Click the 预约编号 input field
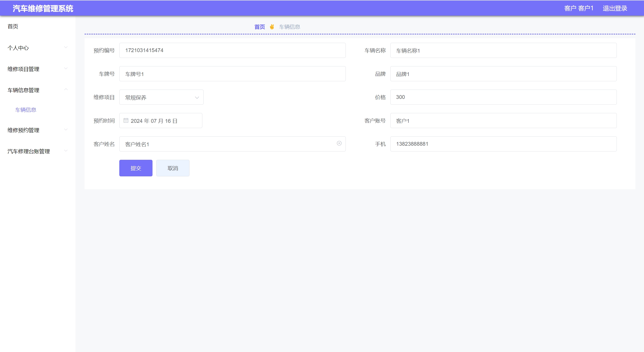This screenshot has width=644, height=352. pos(232,50)
